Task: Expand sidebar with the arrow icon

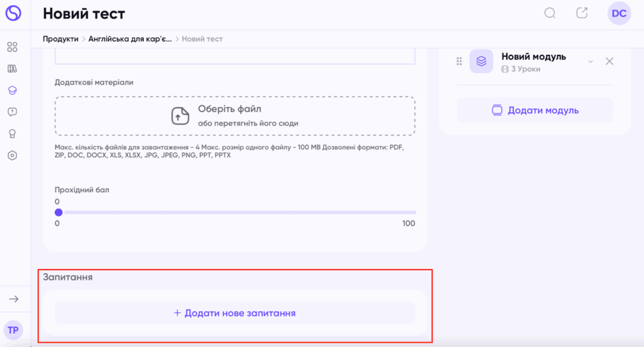Action: 14,299
